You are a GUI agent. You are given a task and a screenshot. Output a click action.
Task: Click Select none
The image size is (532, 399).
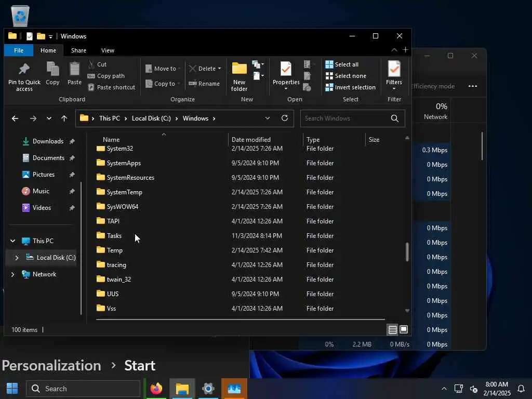(x=345, y=76)
